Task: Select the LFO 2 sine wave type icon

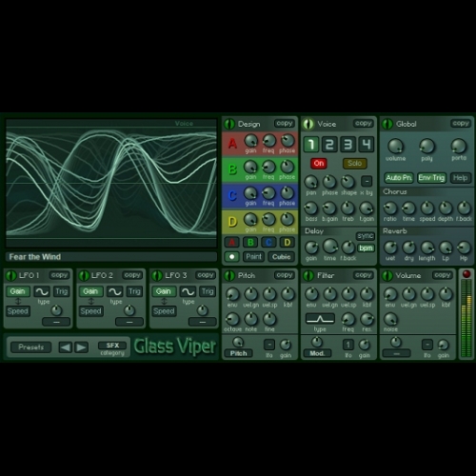Action: [x=115, y=291]
